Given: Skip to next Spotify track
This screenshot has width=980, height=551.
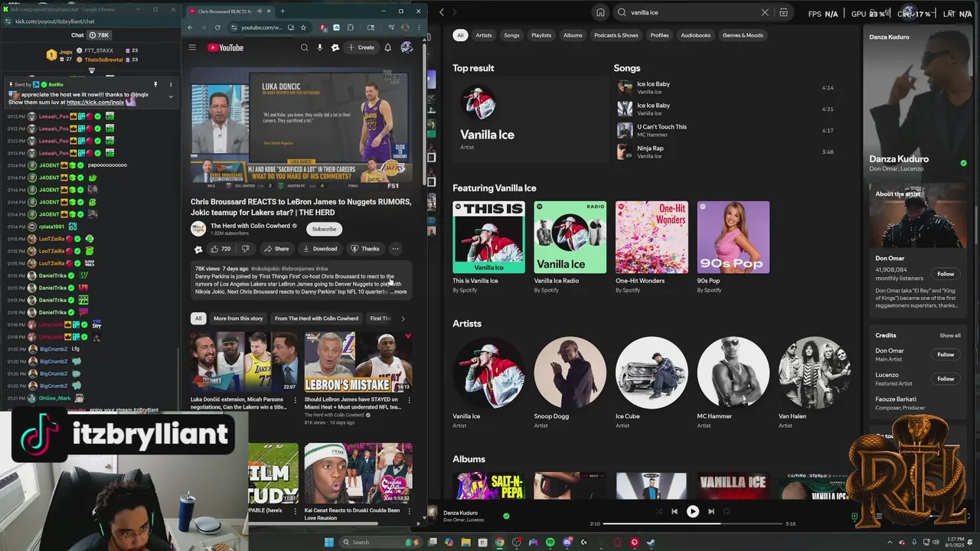Looking at the screenshot, I should pyautogui.click(x=710, y=511).
